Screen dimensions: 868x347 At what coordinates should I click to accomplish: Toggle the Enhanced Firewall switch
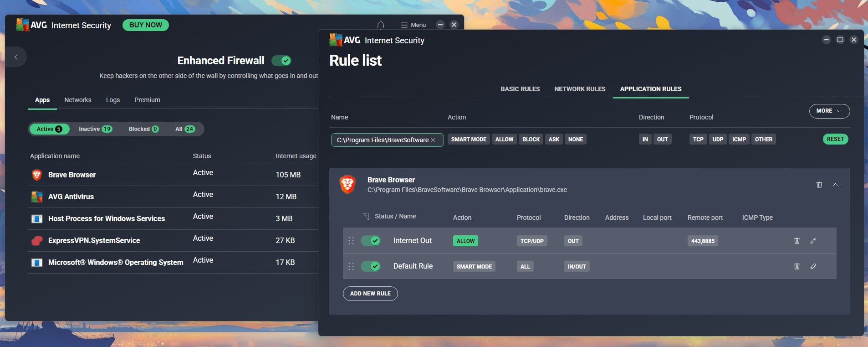pyautogui.click(x=281, y=61)
